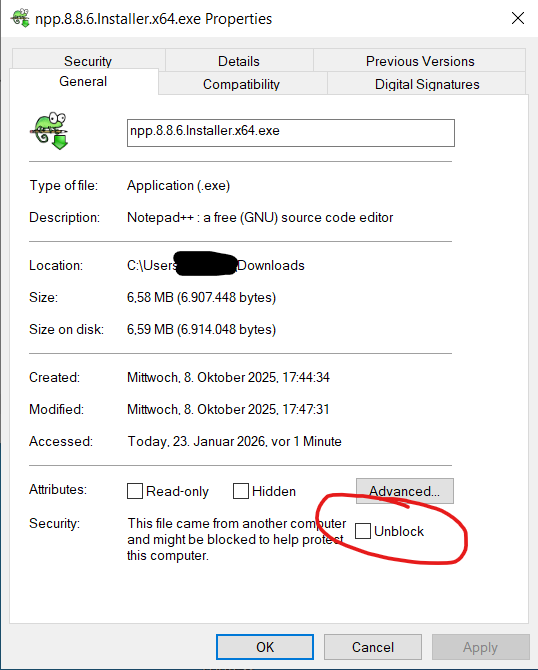
Task: Click the Notepad++ icon in title bar
Action: click(20, 18)
